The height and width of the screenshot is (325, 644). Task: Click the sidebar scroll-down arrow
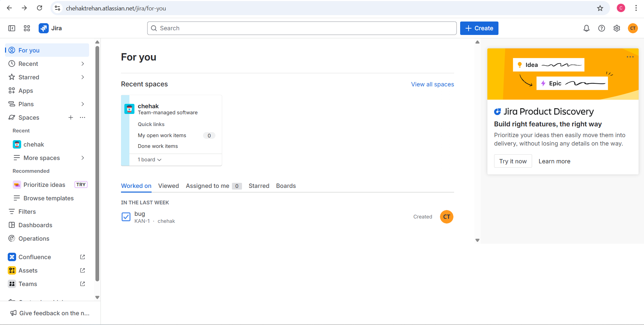pyautogui.click(x=97, y=297)
